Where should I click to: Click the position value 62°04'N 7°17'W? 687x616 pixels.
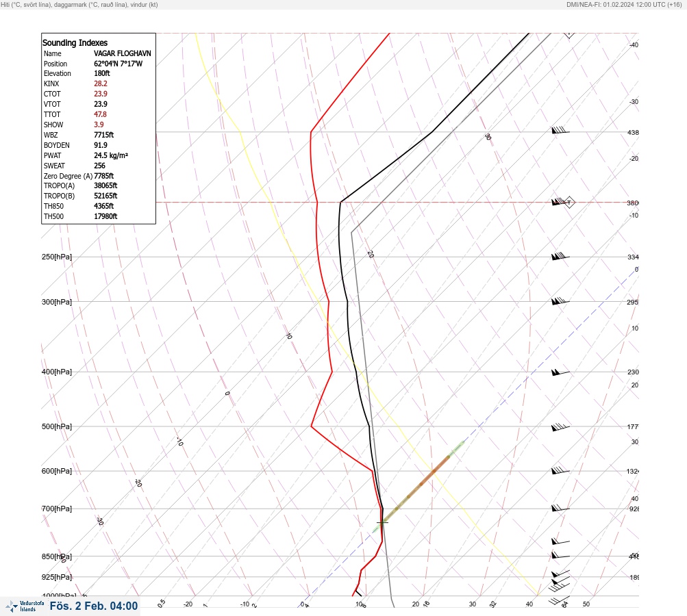coord(118,64)
